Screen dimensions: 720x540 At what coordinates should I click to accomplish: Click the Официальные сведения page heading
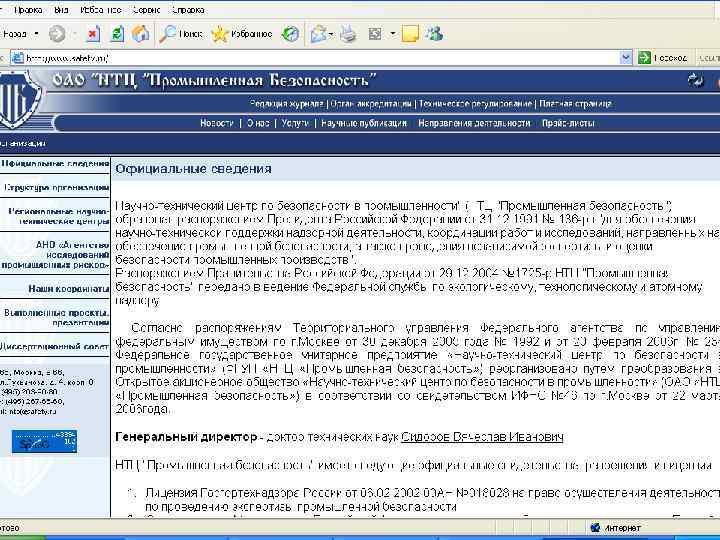pyautogui.click(x=193, y=169)
